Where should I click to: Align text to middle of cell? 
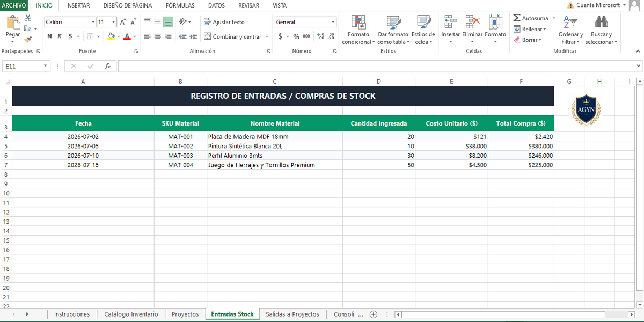tap(158, 22)
